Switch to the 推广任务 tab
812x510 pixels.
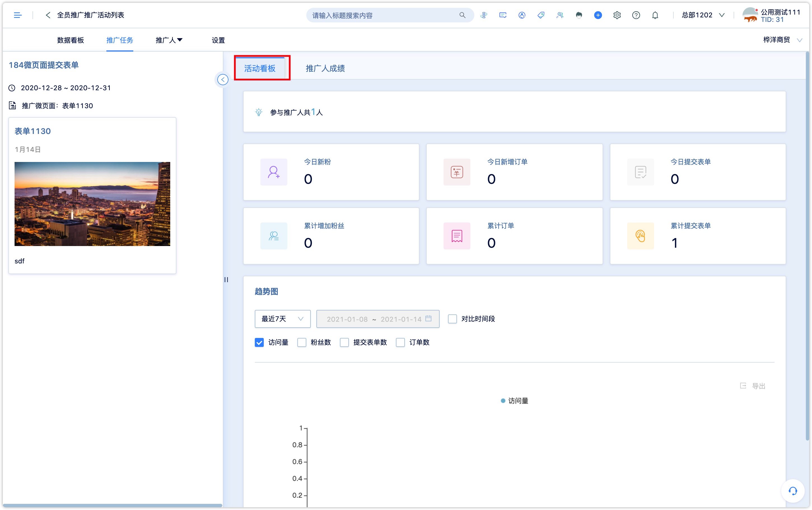click(x=120, y=40)
